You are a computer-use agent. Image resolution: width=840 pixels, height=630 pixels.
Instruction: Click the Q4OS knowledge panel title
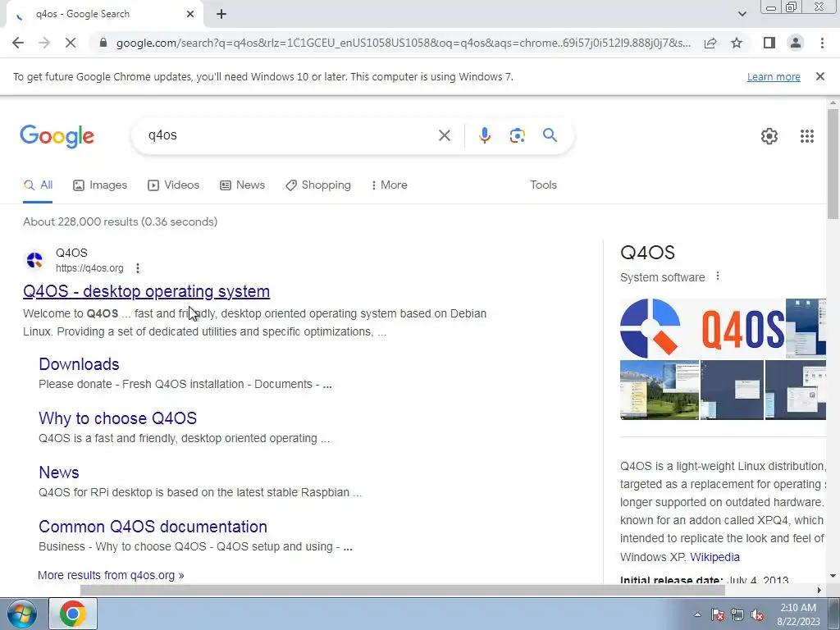[647, 253]
